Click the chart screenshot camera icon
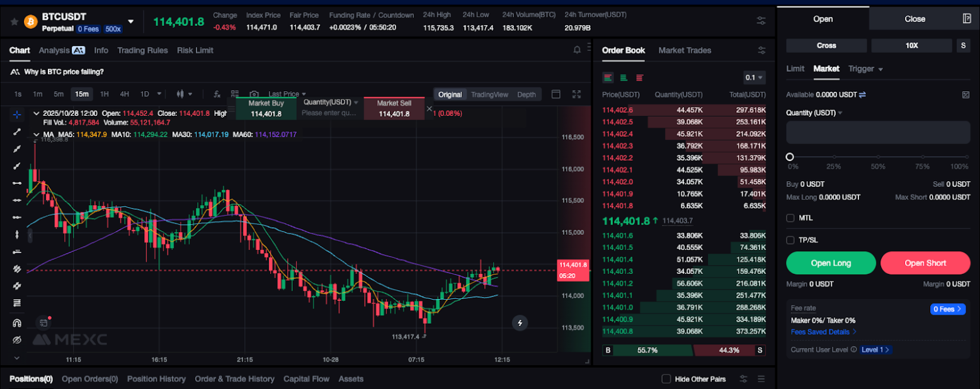The height and width of the screenshot is (389, 980). click(254, 94)
